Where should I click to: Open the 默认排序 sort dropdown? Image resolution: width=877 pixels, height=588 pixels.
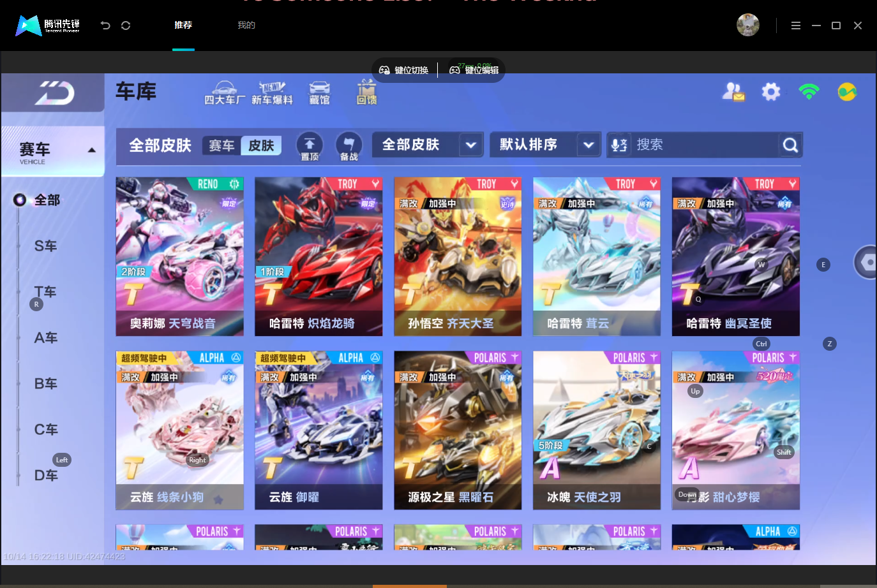(x=545, y=145)
